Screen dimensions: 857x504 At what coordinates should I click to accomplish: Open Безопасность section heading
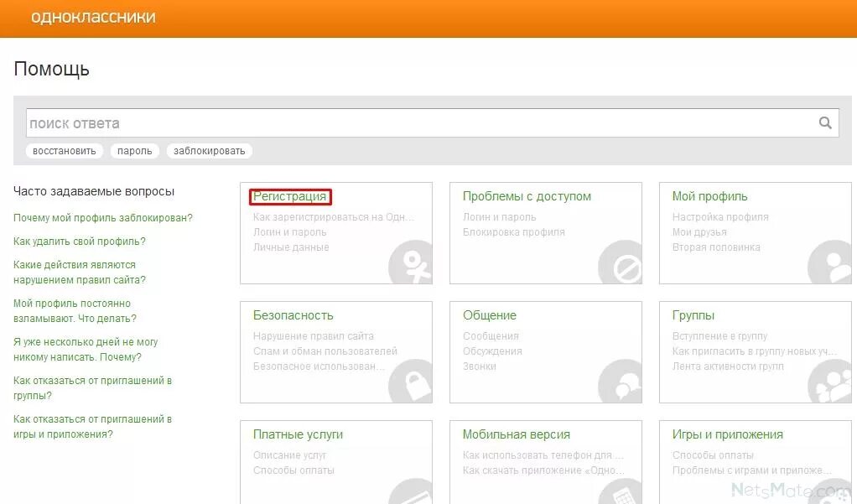point(293,315)
